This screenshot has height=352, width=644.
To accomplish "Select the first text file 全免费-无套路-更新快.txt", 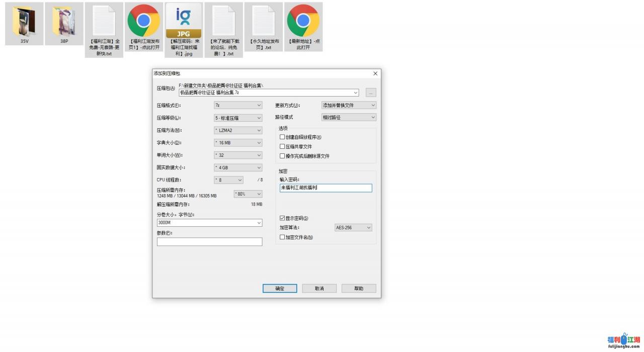I will (x=104, y=22).
